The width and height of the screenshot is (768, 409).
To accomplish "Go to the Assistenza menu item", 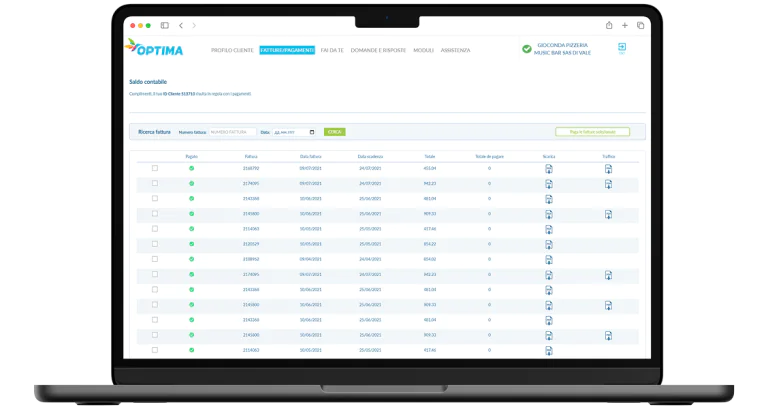I will (456, 50).
